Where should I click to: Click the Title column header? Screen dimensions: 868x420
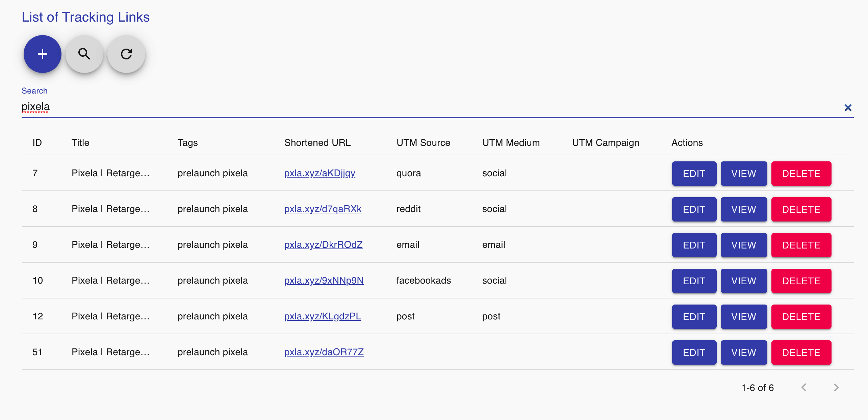coord(80,143)
